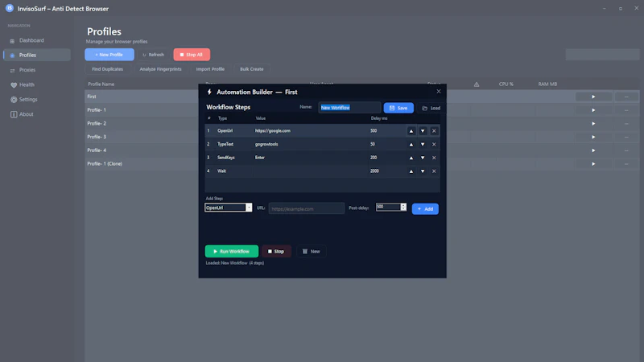Click the Post-delay value field
The image size is (644, 362).
coord(388,207)
